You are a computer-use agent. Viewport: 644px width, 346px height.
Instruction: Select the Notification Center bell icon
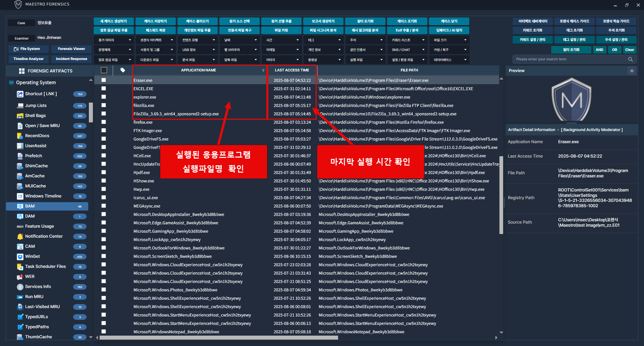pyautogui.click(x=20, y=236)
